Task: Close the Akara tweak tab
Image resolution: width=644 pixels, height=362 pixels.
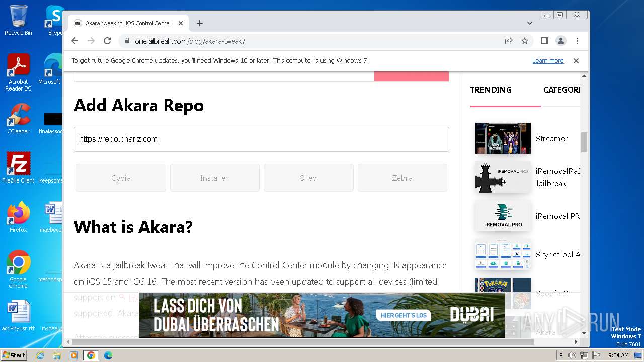Action: point(181,23)
